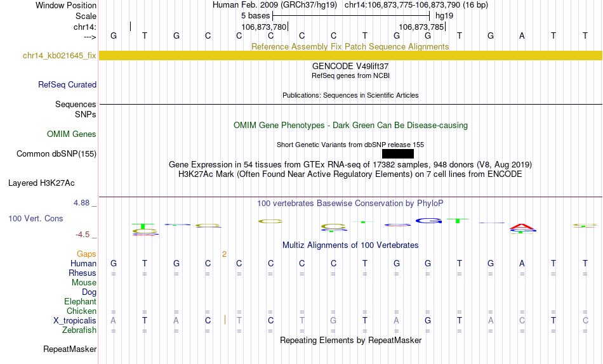Click the Gaps row label

click(x=86, y=254)
